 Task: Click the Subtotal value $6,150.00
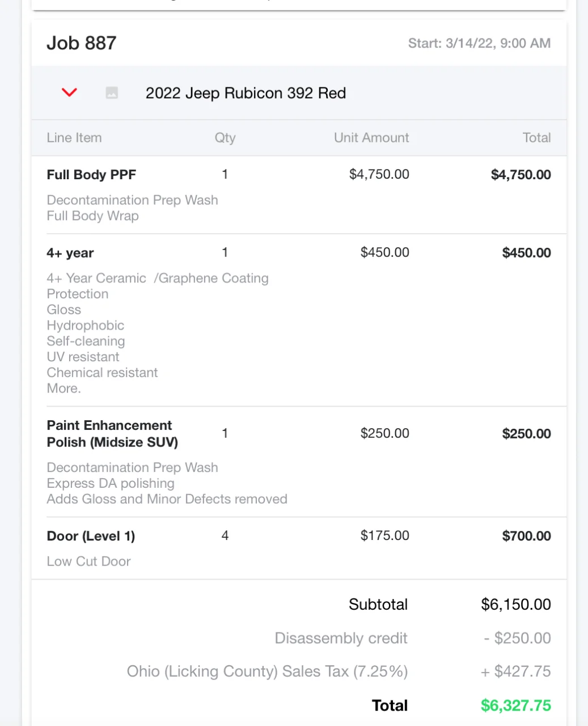pyautogui.click(x=515, y=604)
